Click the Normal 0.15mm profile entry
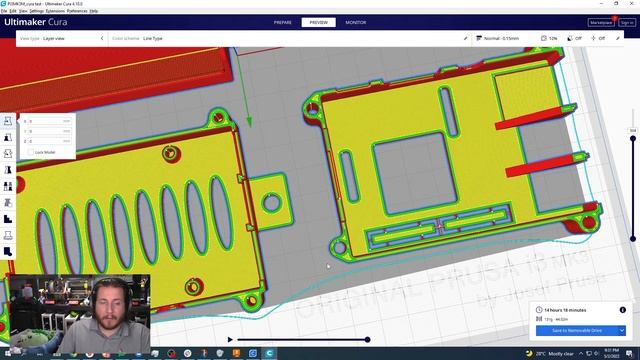The height and width of the screenshot is (360, 640). 498,38
